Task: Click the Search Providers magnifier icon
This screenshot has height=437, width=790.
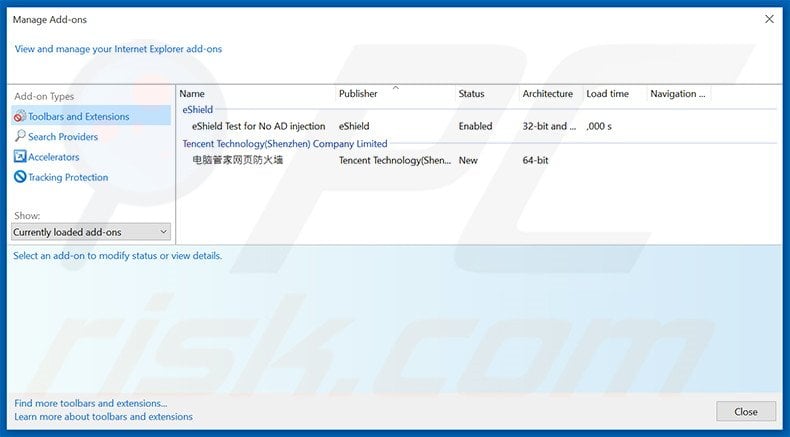Action: point(20,136)
